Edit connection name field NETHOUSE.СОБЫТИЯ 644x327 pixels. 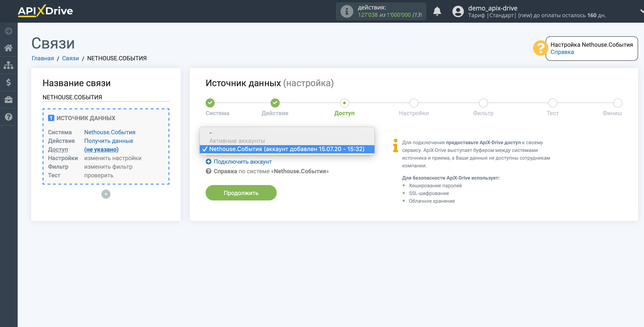point(106,97)
